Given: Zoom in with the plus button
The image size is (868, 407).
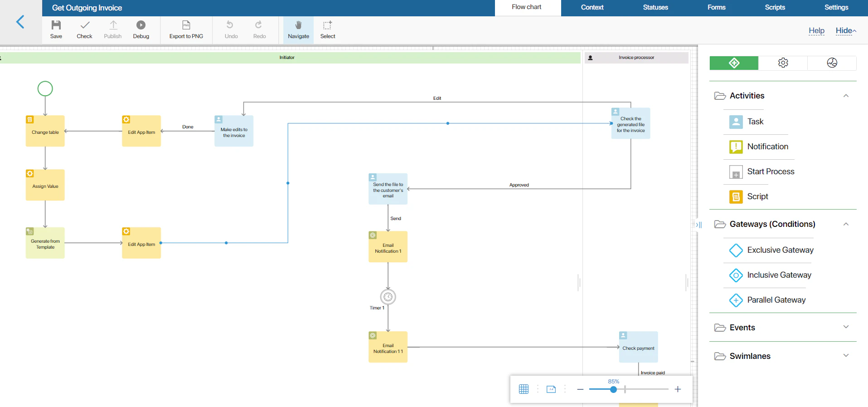Looking at the screenshot, I should click(678, 389).
